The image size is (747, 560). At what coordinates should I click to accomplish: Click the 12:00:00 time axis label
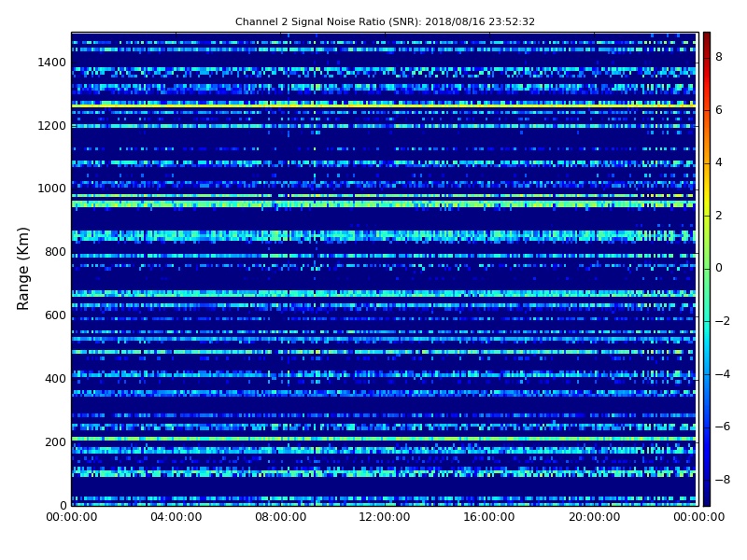click(x=385, y=517)
